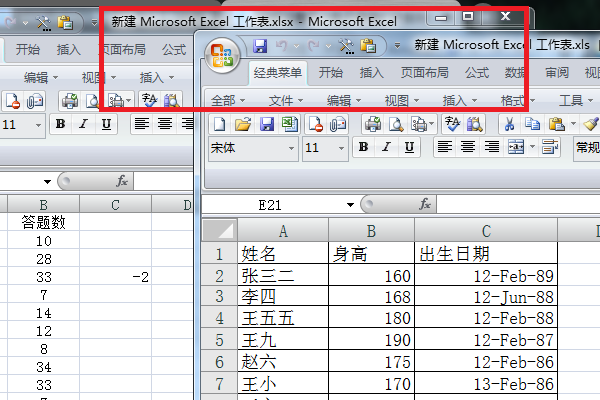600x400 pixels.
Task: Switch to 开始 tab in front window
Action: click(331, 72)
